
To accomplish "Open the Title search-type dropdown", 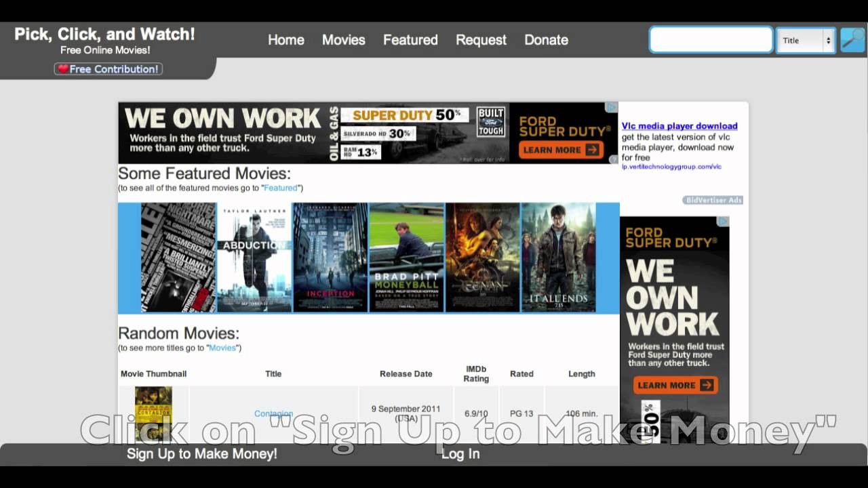I will (x=806, y=40).
